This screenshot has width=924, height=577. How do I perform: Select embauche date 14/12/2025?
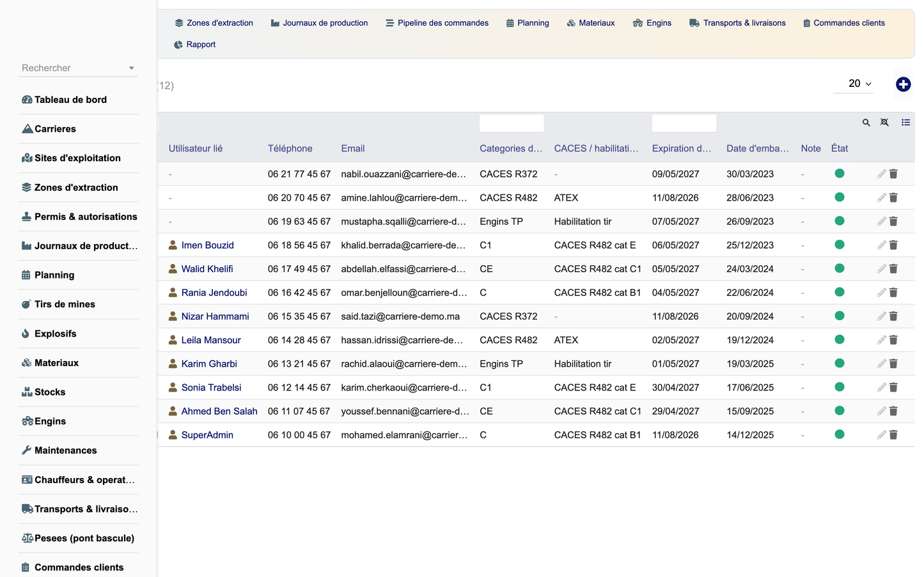(750, 435)
